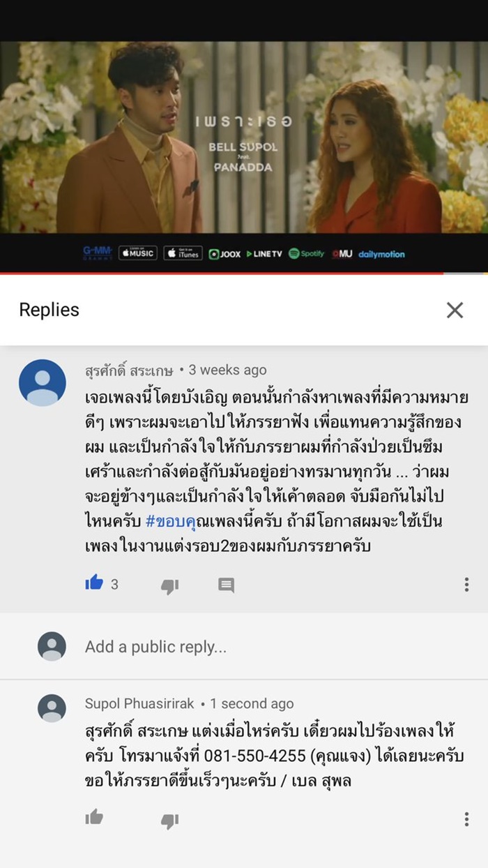The image size is (488, 868).
Task: Open the reply bubble on top comment
Action: [226, 585]
